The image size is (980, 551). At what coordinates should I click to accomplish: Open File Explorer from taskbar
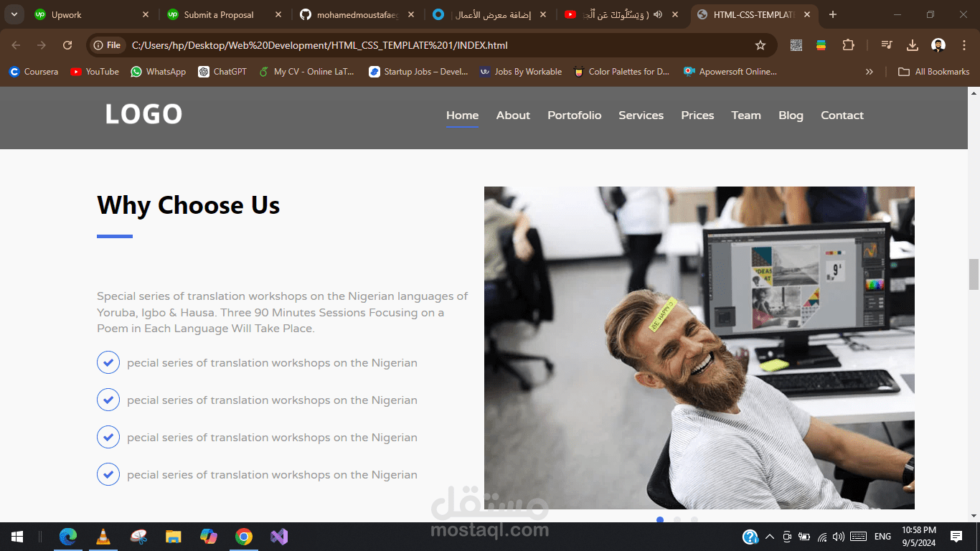[x=174, y=537]
